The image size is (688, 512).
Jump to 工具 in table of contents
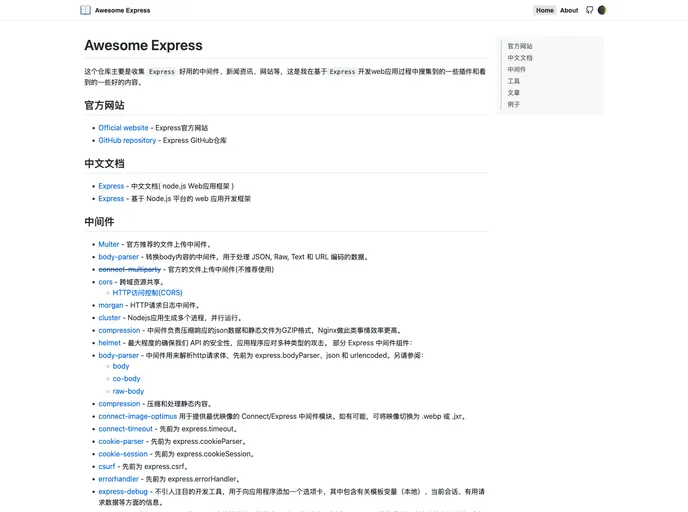pos(513,81)
